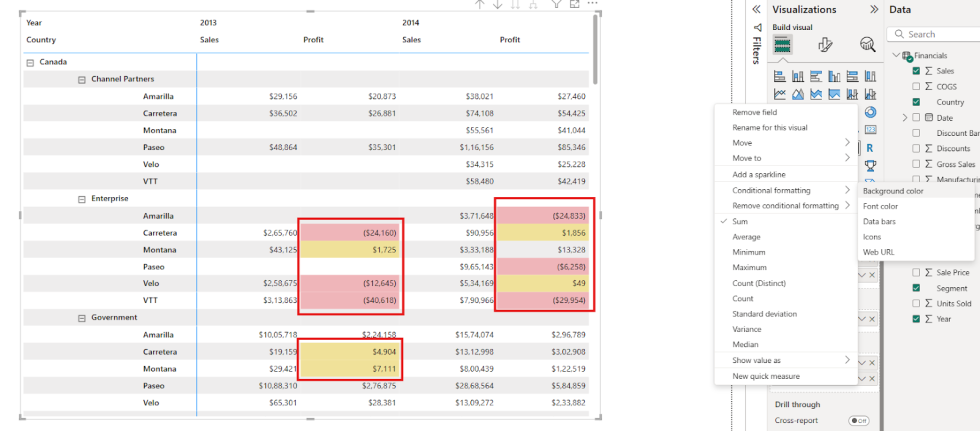Screen dimensions: 980x431
Task: Open the Analytics magnifier icon
Action: point(867,44)
